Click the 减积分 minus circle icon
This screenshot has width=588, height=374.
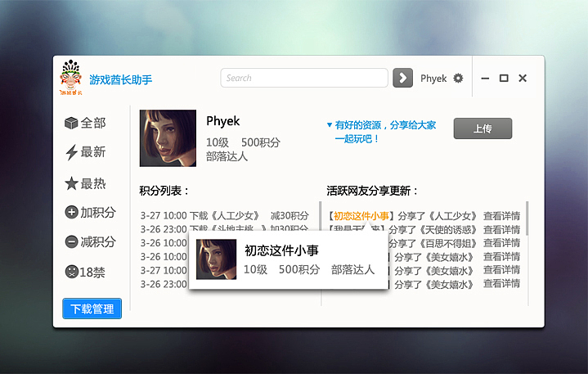tap(71, 241)
